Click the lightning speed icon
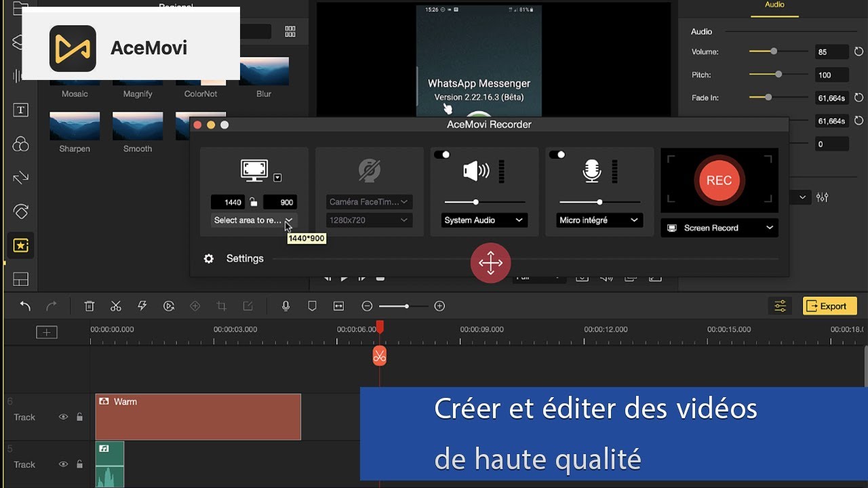The image size is (868, 488). point(142,306)
